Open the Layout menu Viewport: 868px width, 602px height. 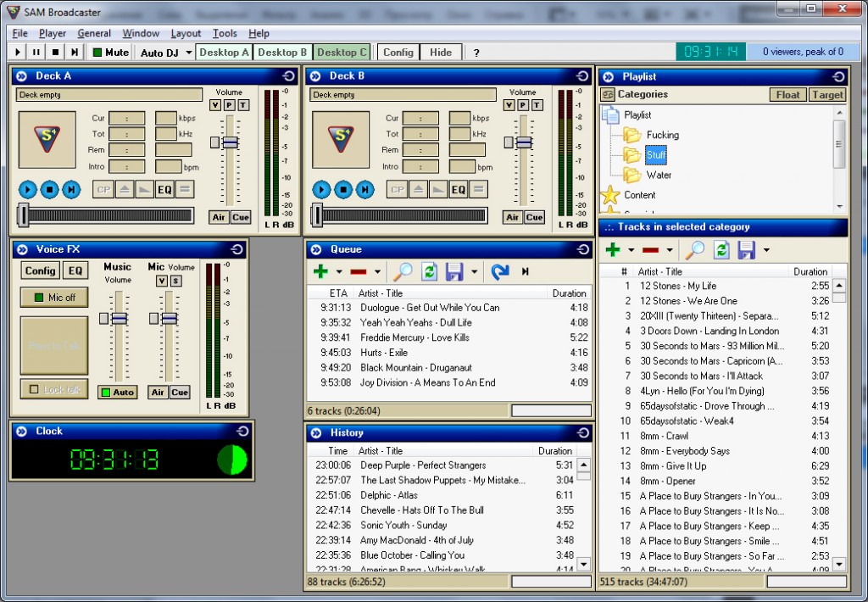pyautogui.click(x=186, y=33)
